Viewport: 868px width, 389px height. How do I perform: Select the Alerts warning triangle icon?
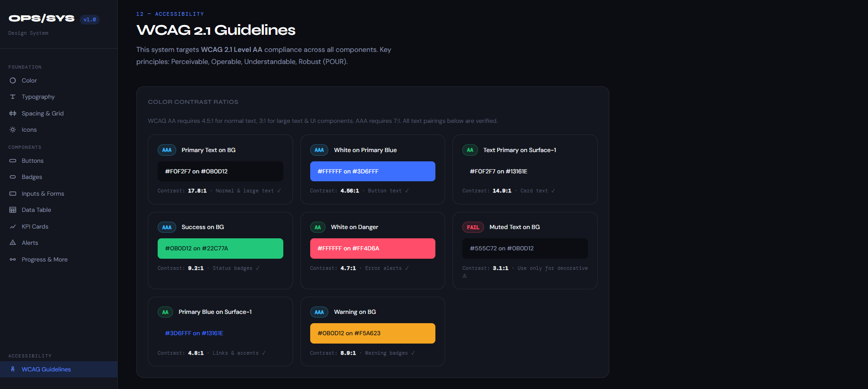point(13,242)
